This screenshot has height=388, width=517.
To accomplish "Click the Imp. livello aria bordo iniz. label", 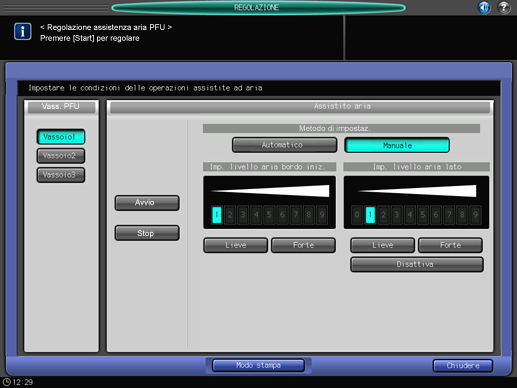I will click(x=269, y=167).
